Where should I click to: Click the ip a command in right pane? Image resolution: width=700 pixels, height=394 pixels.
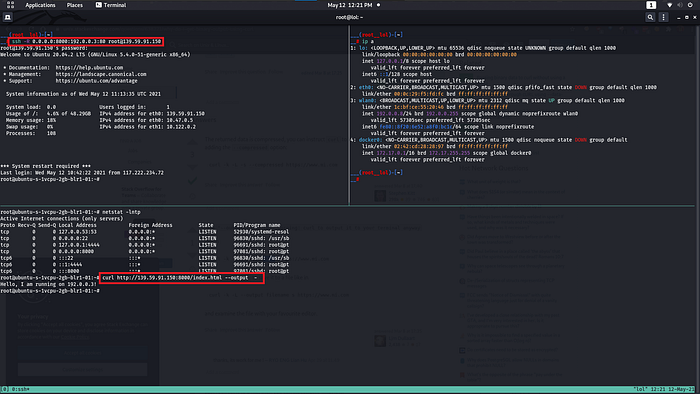[368, 41]
